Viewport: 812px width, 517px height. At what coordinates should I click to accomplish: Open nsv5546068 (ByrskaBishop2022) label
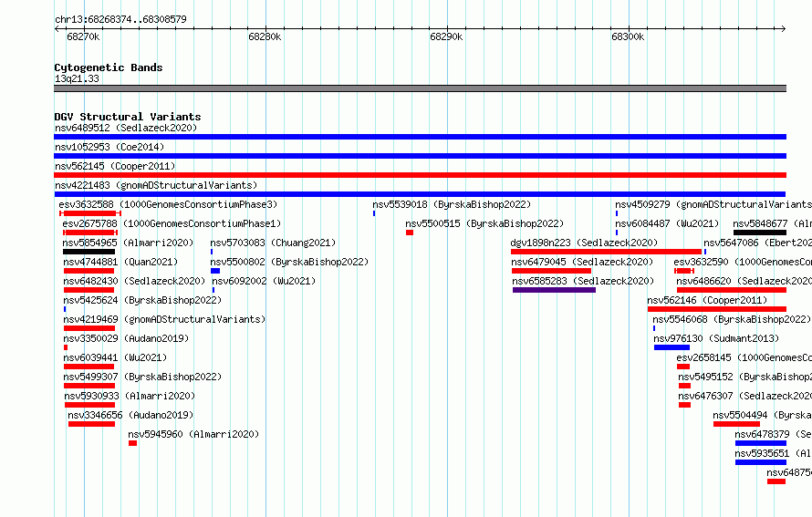(x=731, y=319)
